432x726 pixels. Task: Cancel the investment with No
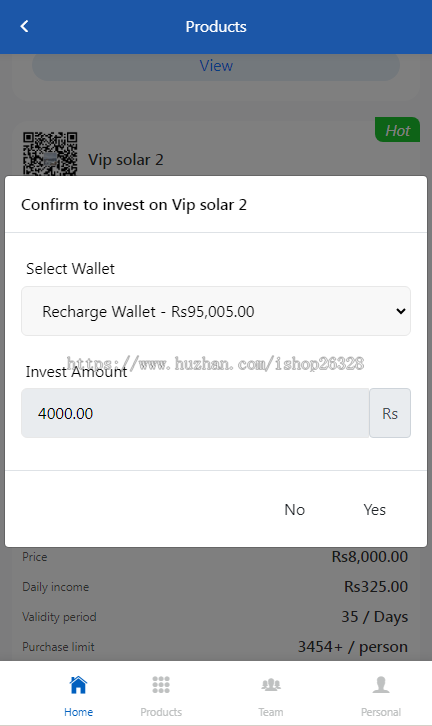click(294, 509)
